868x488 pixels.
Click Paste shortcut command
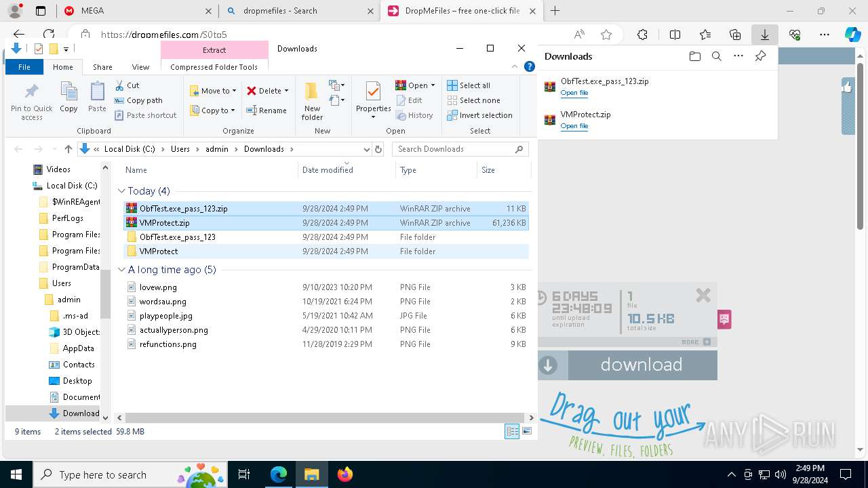pos(146,115)
